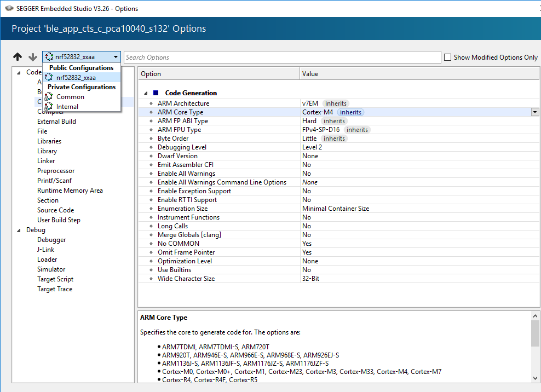Click the up arrow navigation icon
This screenshot has width=541, height=392.
(x=18, y=56)
